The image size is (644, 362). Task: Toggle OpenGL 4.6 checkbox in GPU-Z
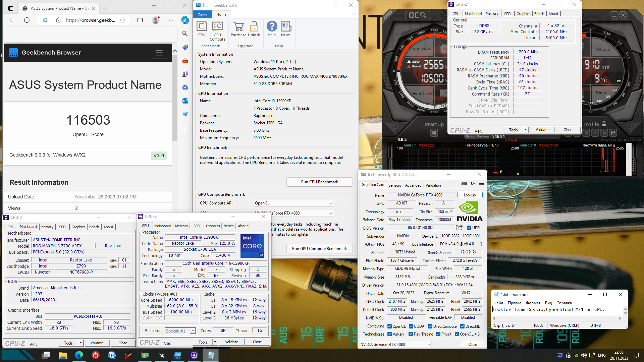tap(457, 334)
